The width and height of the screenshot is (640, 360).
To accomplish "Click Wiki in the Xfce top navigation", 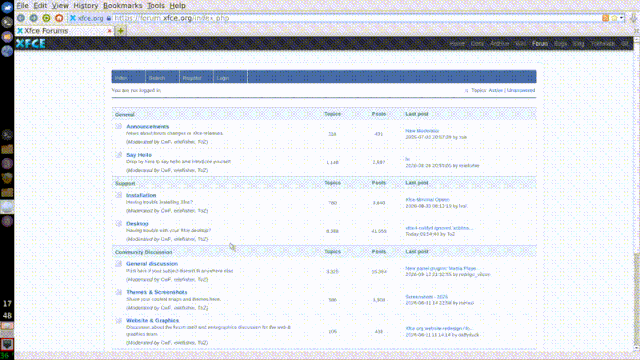I will 520,44.
